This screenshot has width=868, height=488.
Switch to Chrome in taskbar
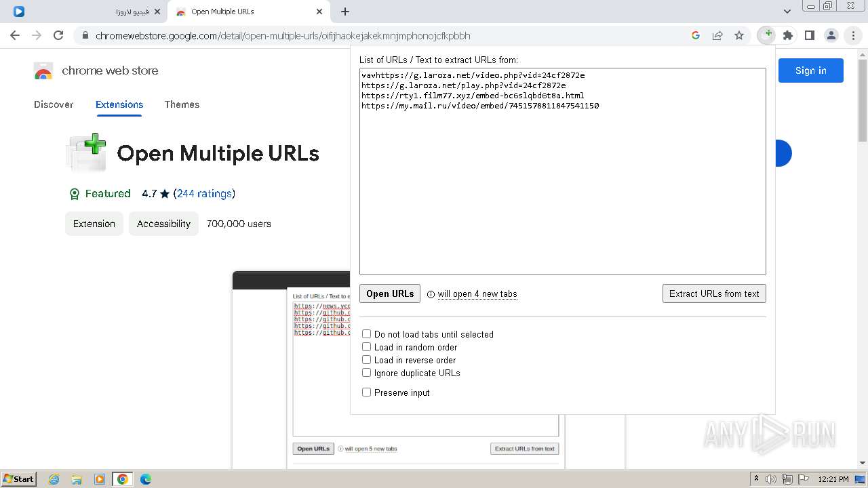coord(123,479)
